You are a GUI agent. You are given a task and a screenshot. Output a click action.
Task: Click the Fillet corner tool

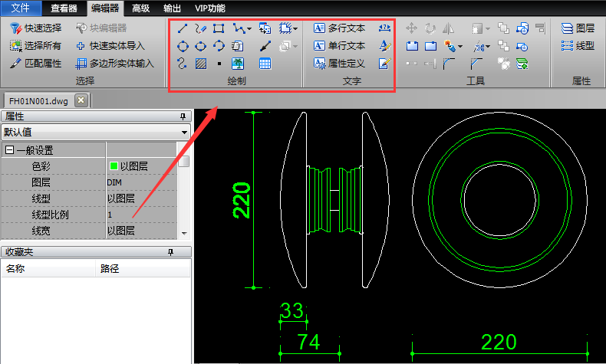point(450,64)
